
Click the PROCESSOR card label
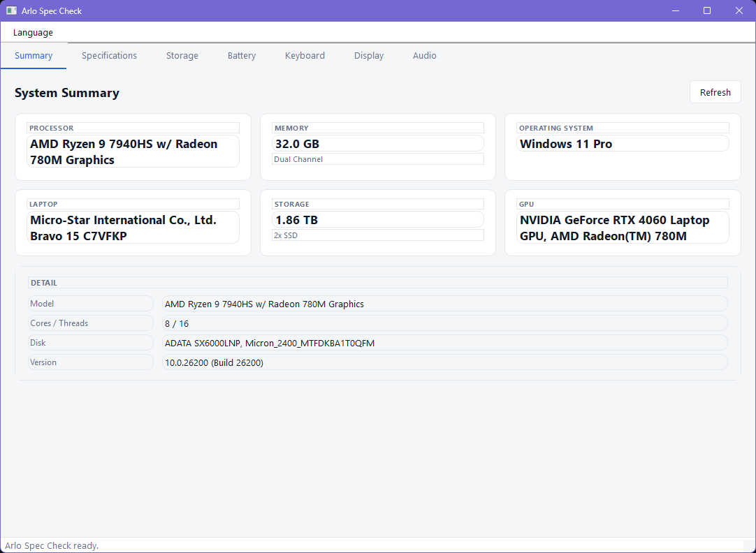click(133, 128)
